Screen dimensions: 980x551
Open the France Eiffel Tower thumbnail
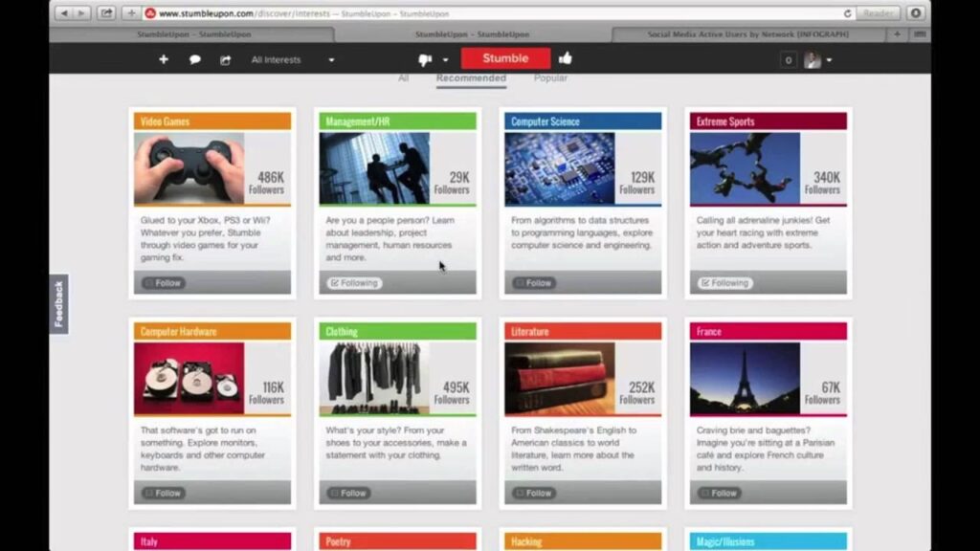coord(745,379)
